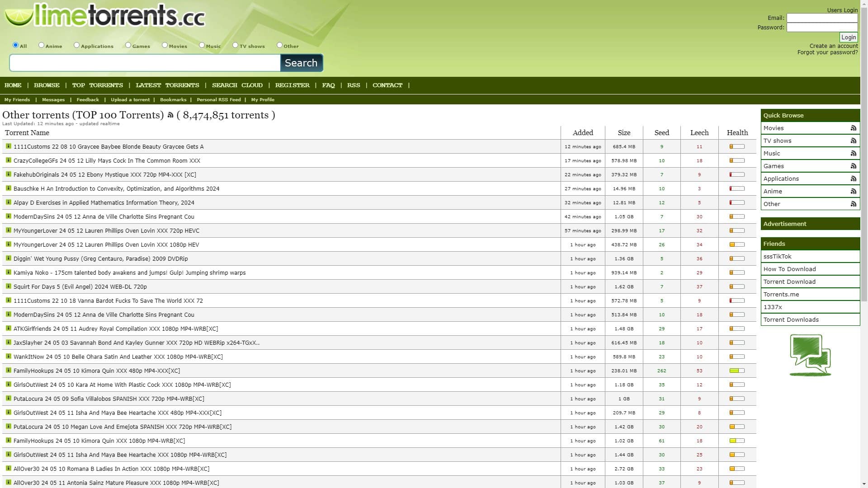Select the Anime category radio button
Viewport: 868px width, 488px height.
pyautogui.click(x=41, y=45)
